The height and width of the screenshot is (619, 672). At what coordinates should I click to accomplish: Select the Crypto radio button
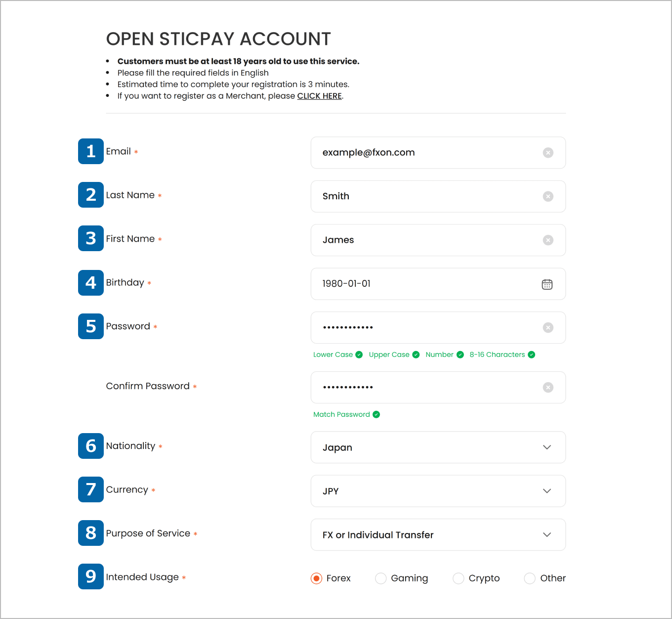point(459,578)
